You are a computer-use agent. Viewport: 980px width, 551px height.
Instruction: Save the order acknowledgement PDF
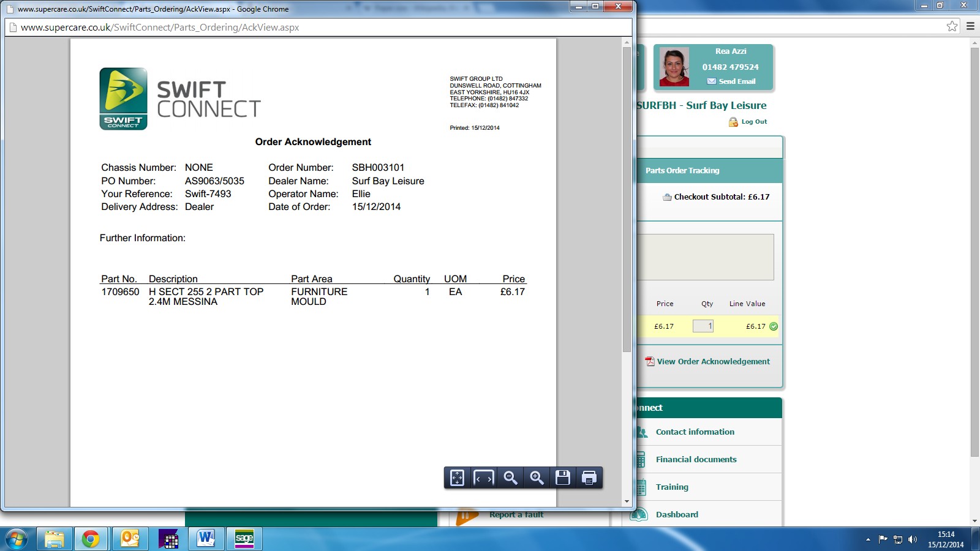563,478
